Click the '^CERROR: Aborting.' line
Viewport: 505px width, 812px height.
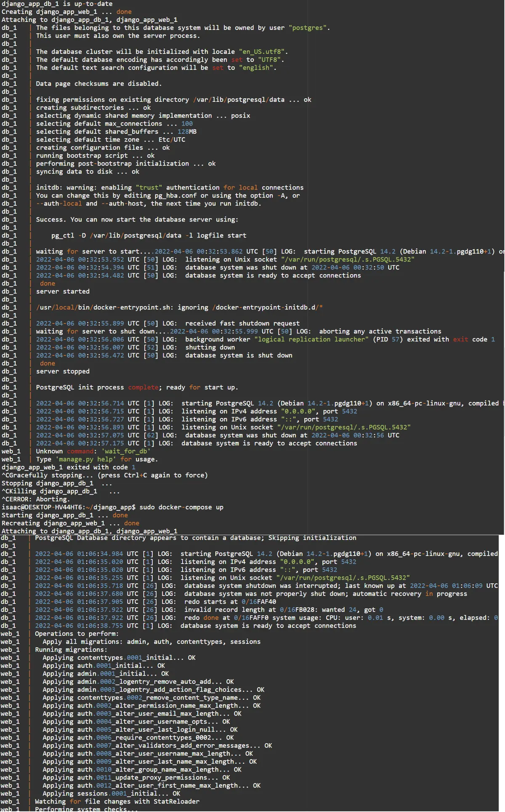click(x=36, y=499)
